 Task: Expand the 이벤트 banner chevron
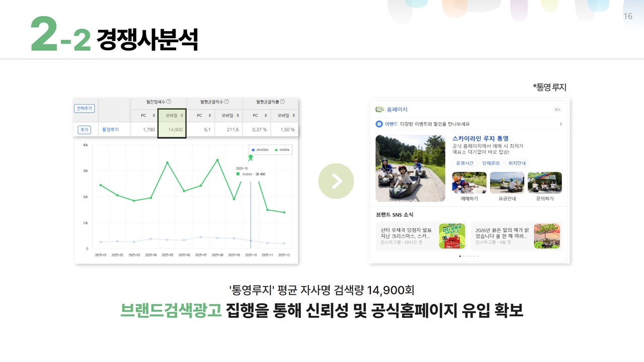point(560,124)
